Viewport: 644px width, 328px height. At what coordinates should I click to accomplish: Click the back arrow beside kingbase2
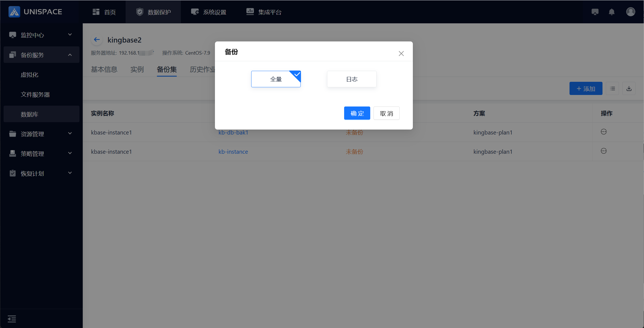(x=97, y=40)
